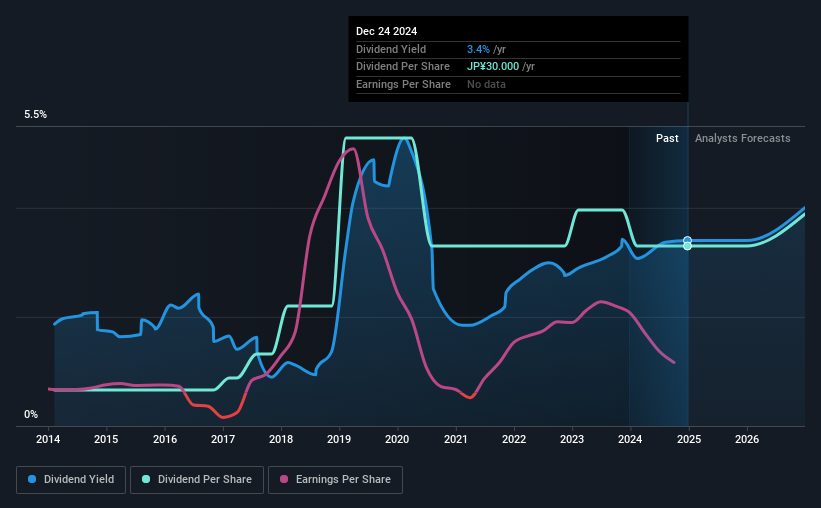Toggle the Dividend Yield legend series
821x508 pixels.
(x=71, y=480)
